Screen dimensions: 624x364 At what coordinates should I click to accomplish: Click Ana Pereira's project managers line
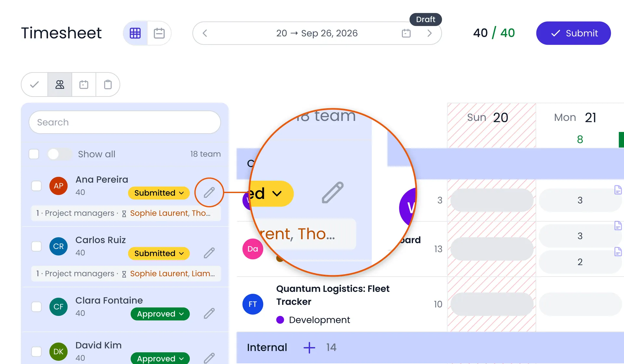[126, 213]
